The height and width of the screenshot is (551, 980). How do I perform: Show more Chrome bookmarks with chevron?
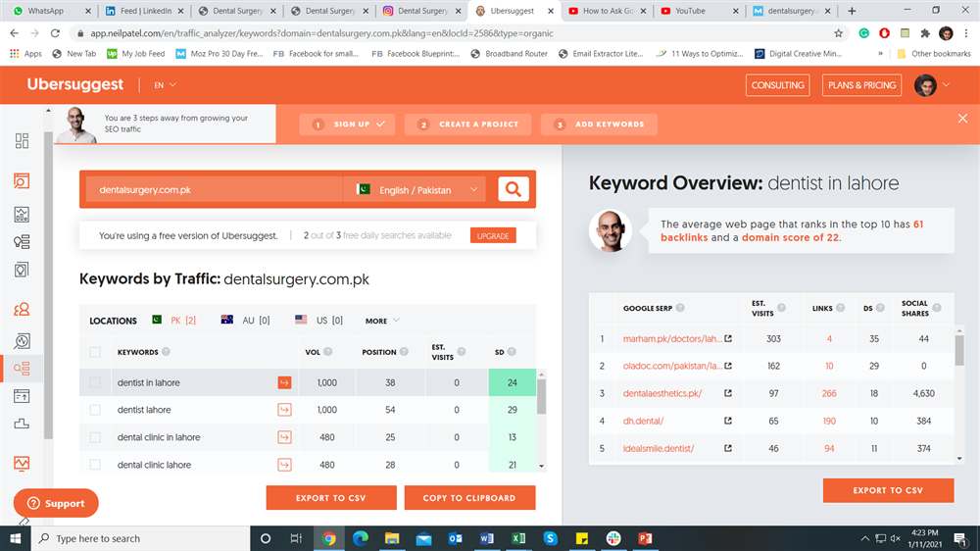coord(880,54)
